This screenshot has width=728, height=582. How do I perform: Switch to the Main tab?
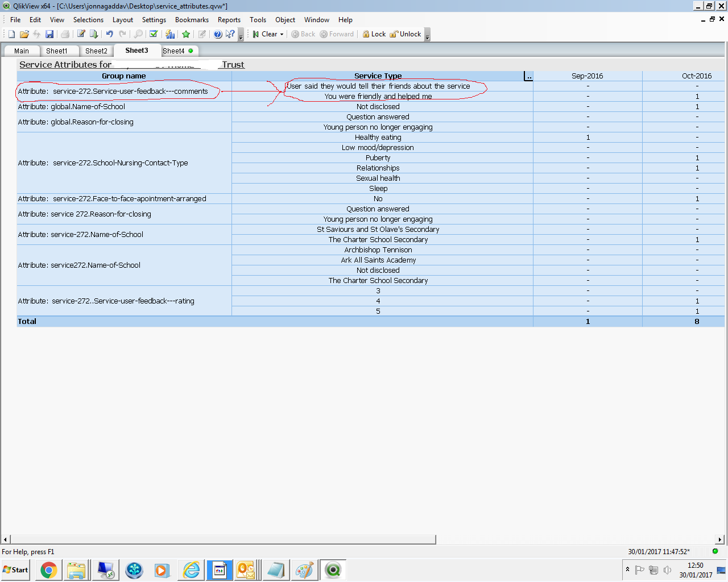coord(22,51)
